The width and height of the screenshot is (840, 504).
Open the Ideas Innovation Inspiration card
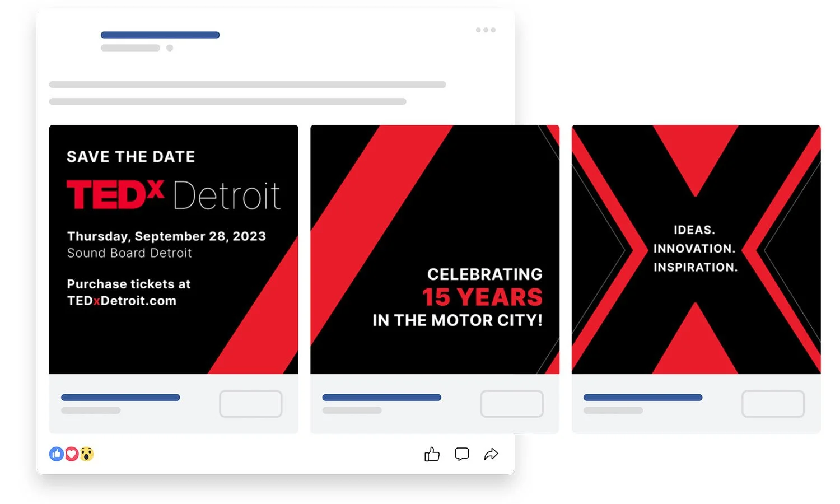click(696, 249)
